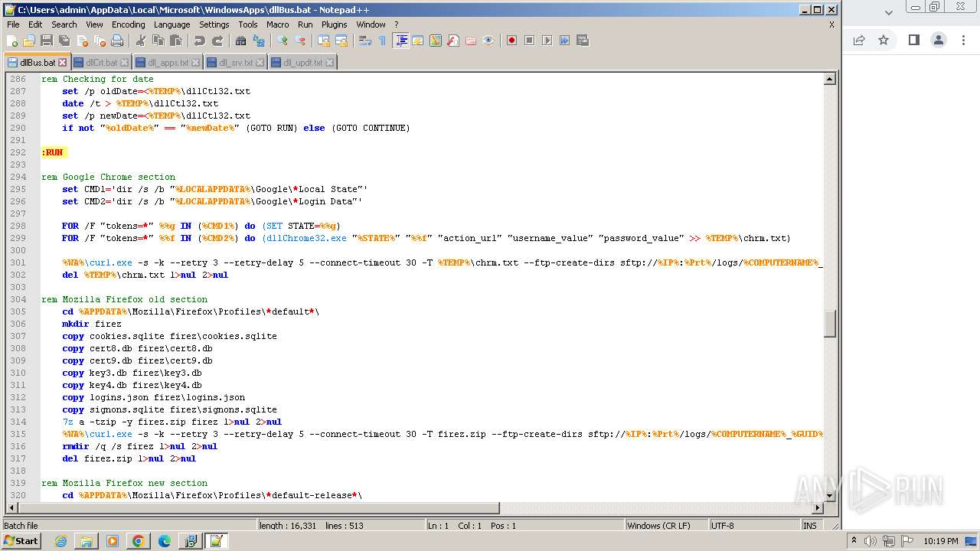Viewport: 980px width, 551px height.
Task: Open Folder as Workspace toolbar icon
Action: [x=471, y=41]
